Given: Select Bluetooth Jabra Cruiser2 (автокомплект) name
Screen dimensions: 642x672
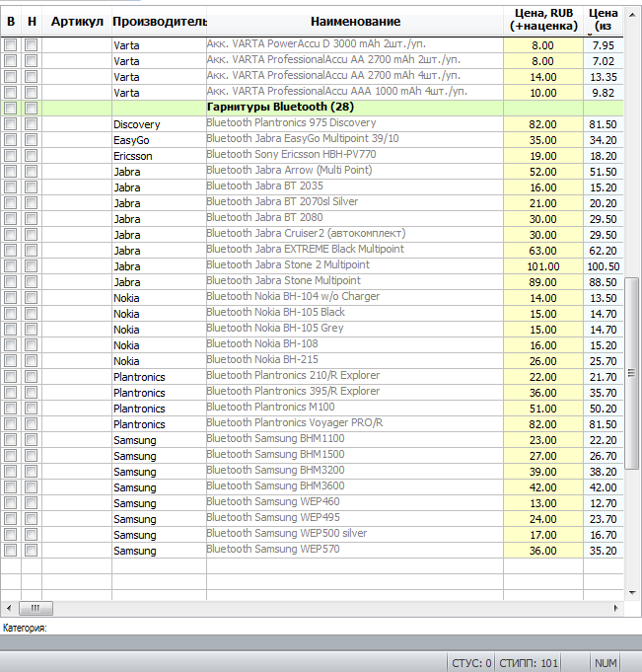Looking at the screenshot, I should (x=306, y=234).
